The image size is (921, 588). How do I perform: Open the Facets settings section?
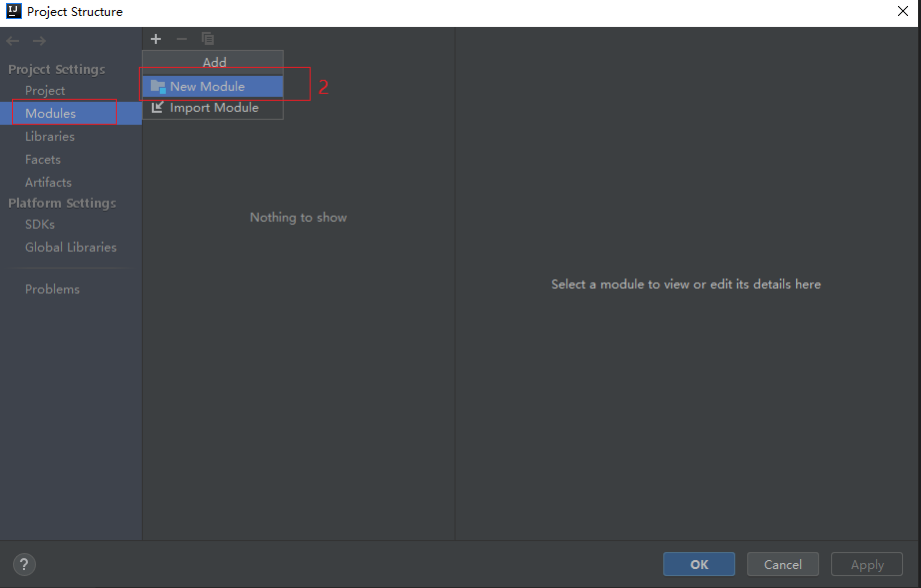click(x=43, y=160)
